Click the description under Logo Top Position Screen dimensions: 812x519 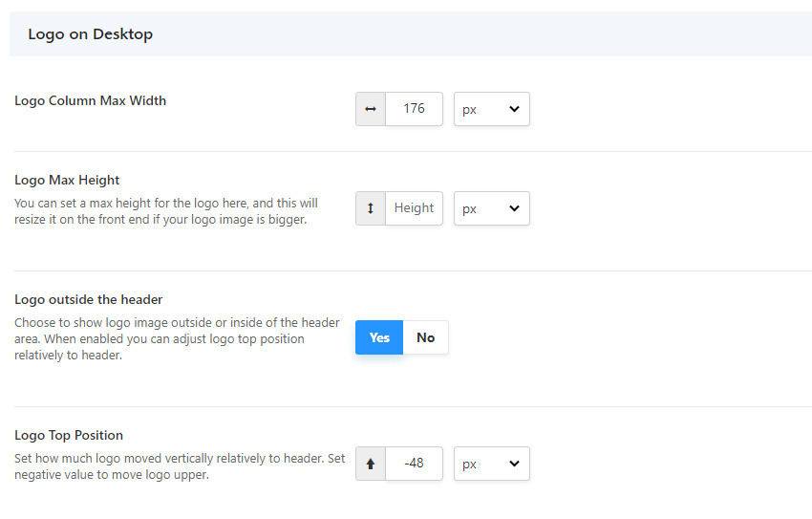180,466
